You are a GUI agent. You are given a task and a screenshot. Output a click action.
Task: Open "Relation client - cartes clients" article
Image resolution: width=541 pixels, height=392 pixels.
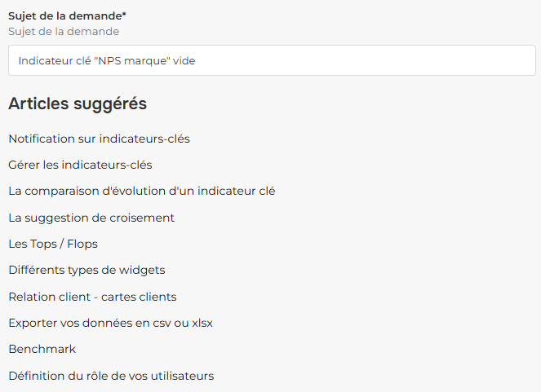tap(92, 297)
